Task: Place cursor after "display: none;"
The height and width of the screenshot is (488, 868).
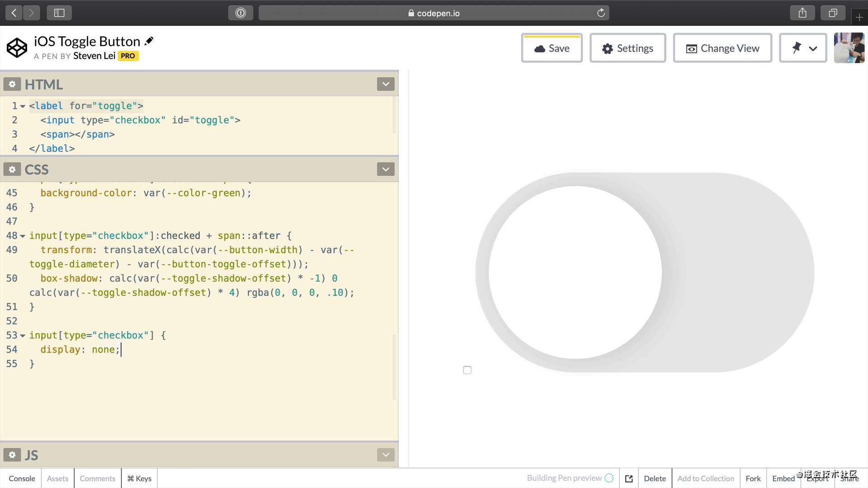Action: 121,350
